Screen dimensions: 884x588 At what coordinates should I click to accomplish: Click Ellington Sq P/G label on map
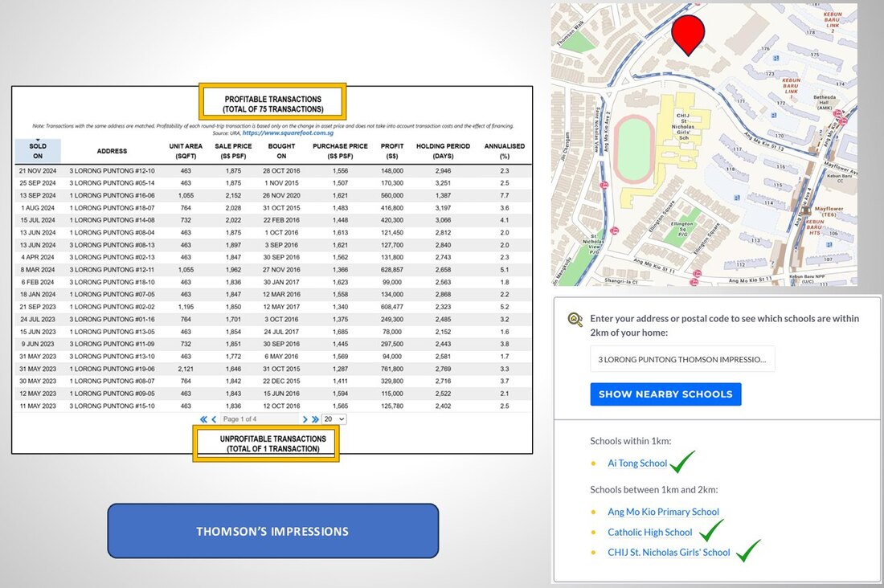[682, 229]
